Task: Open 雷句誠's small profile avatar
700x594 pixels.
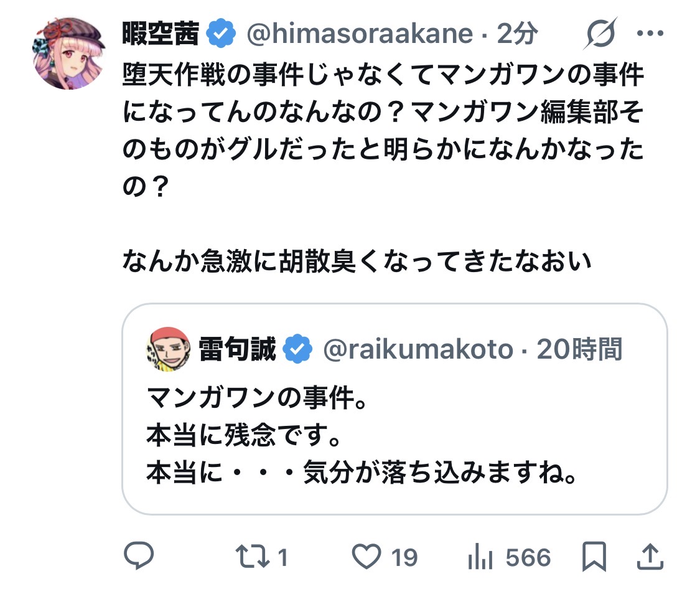Action: point(168,349)
